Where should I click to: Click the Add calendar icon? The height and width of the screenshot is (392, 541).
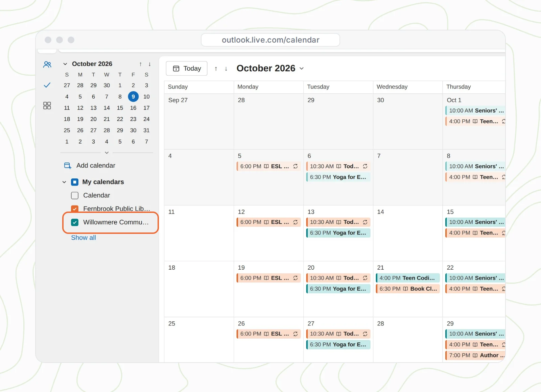click(68, 166)
